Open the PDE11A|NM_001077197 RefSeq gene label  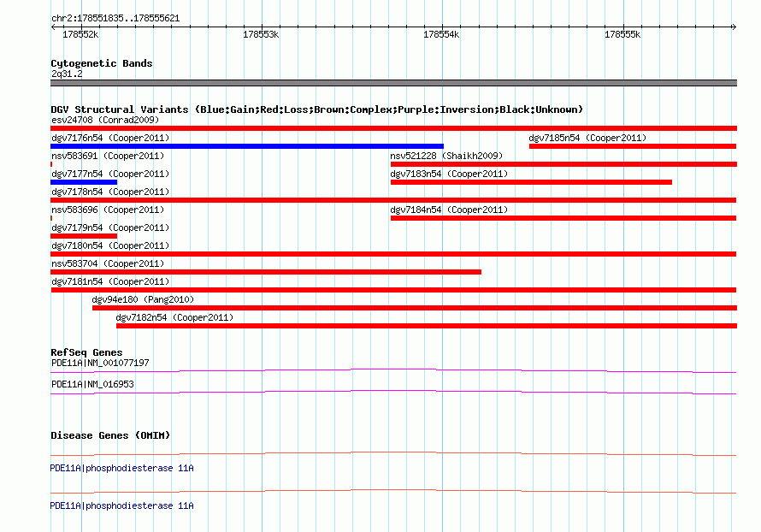[100, 364]
